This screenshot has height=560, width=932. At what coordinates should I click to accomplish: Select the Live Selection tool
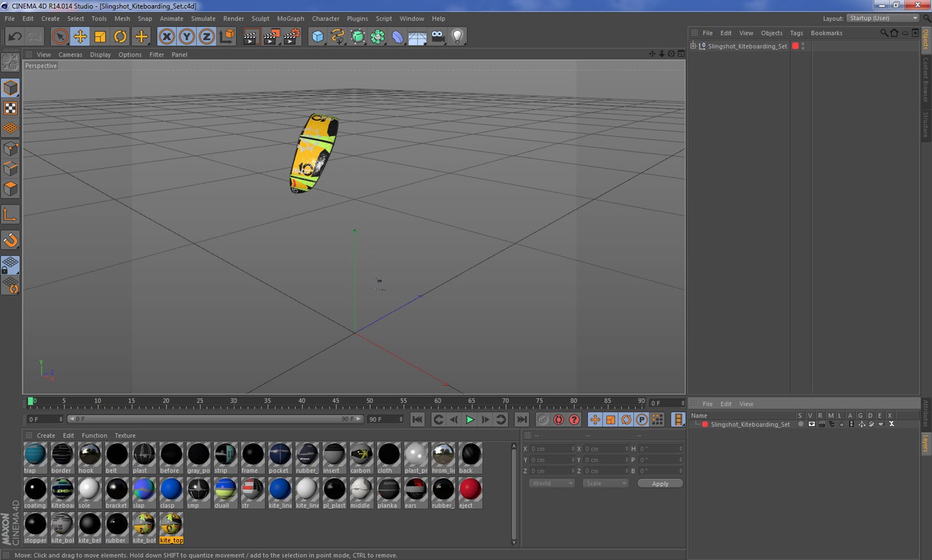(60, 36)
